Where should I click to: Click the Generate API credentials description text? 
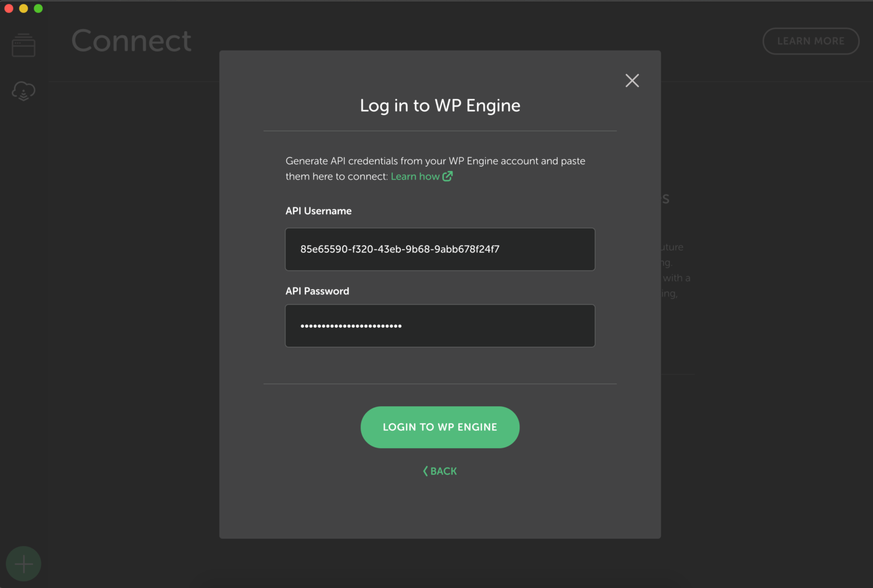pyautogui.click(x=435, y=161)
